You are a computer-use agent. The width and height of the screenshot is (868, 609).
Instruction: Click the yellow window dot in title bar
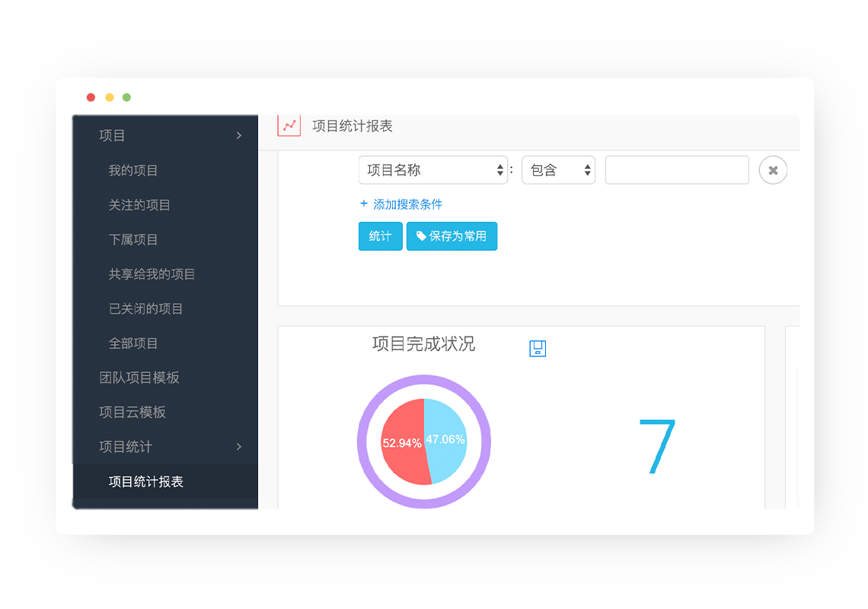click(x=110, y=97)
